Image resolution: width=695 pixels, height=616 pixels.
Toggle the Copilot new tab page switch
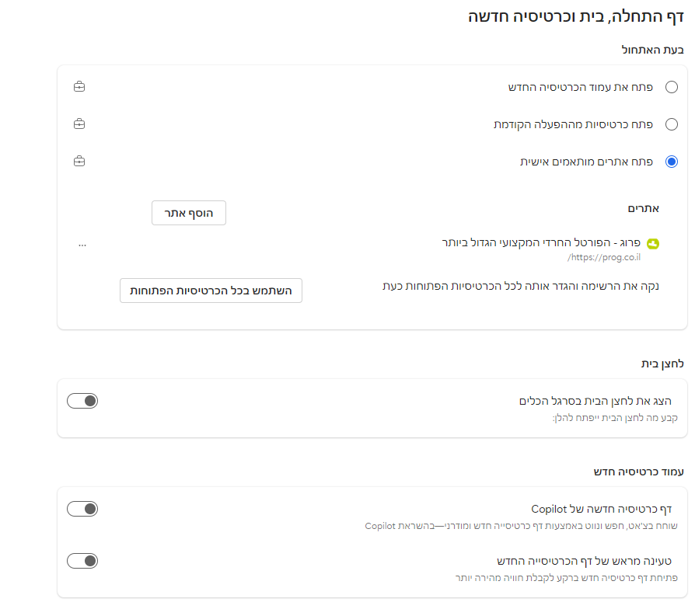click(82, 509)
